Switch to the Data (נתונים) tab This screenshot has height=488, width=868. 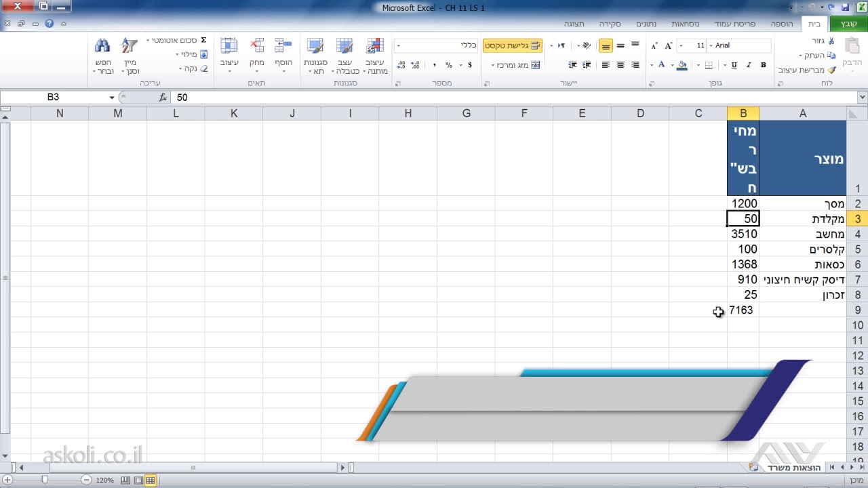tap(646, 24)
